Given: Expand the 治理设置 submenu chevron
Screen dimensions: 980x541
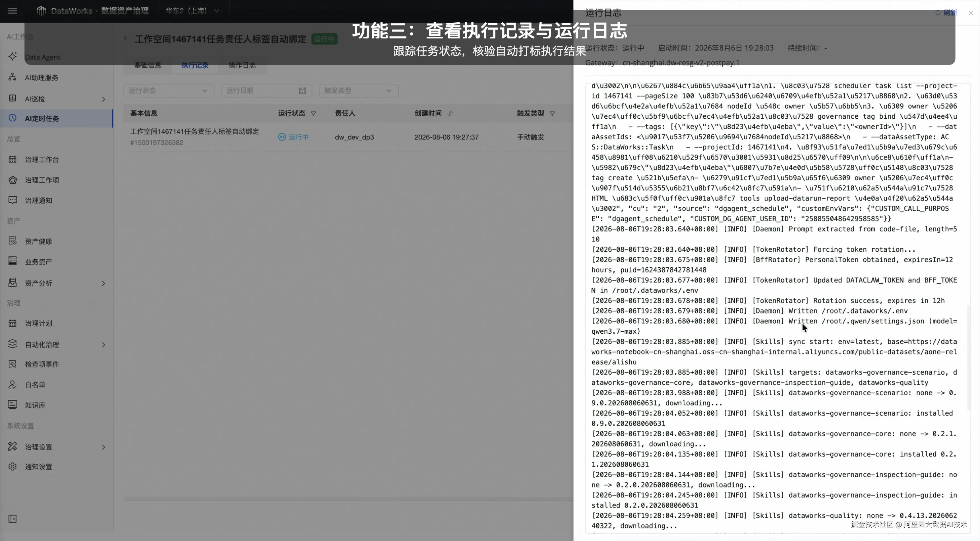Looking at the screenshot, I should (103, 447).
